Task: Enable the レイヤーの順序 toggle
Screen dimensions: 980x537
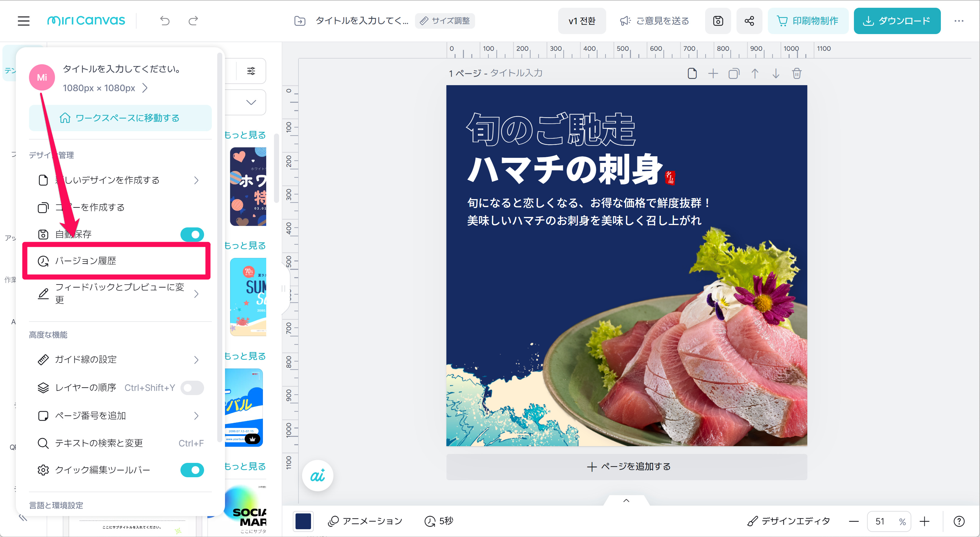Action: click(192, 387)
